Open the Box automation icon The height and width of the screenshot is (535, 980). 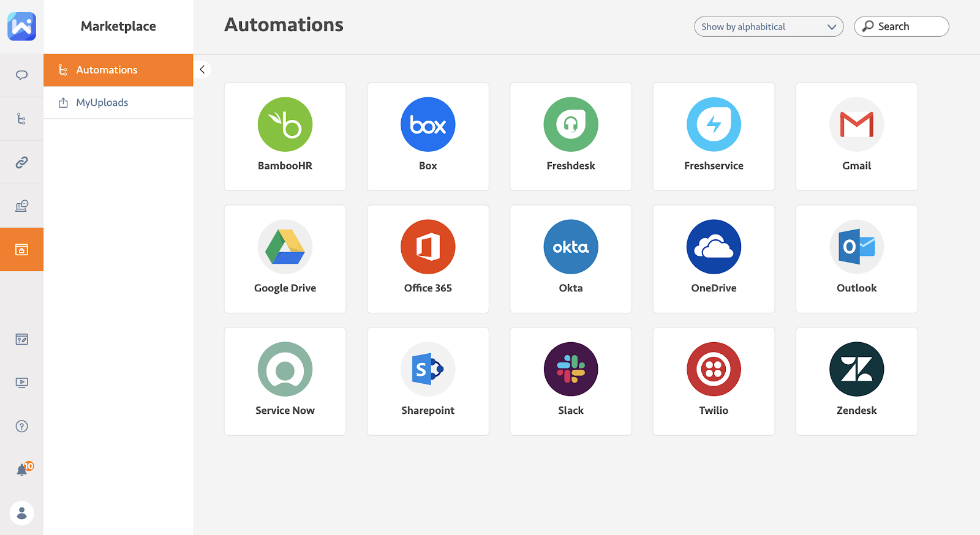(428, 124)
